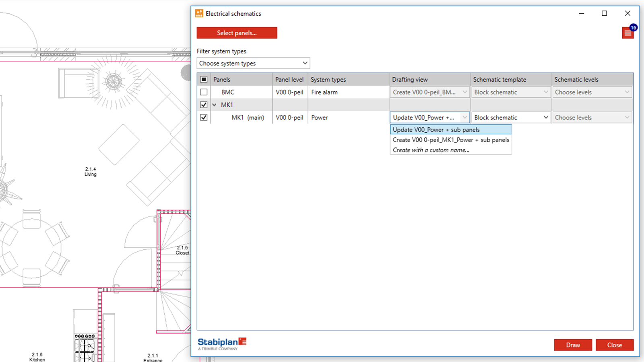644x362 pixels.
Task: Open the Block schematic template dropdown for MK1
Action: click(x=511, y=117)
